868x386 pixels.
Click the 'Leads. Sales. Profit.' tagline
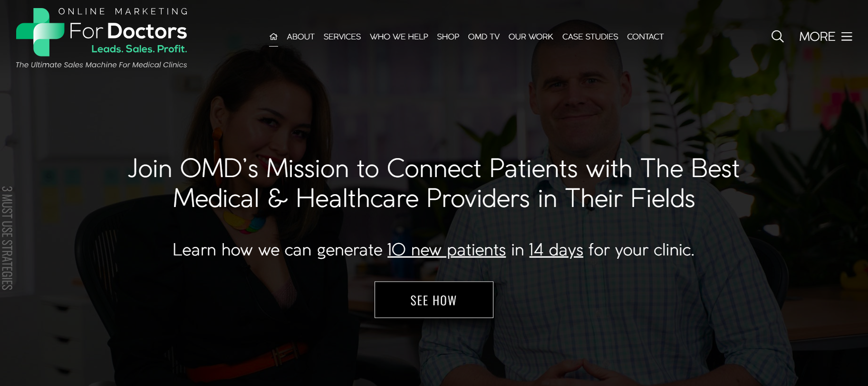coord(139,49)
